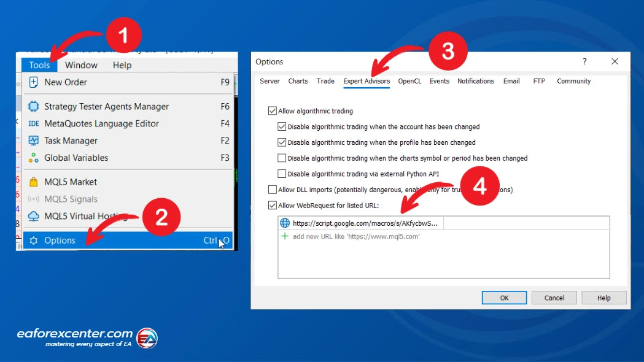Click the Options gear icon in Tools menu

click(x=34, y=241)
